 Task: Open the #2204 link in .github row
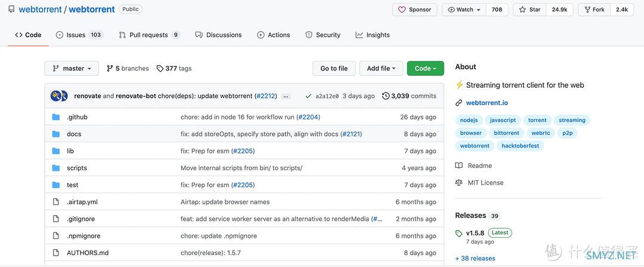[x=308, y=117]
